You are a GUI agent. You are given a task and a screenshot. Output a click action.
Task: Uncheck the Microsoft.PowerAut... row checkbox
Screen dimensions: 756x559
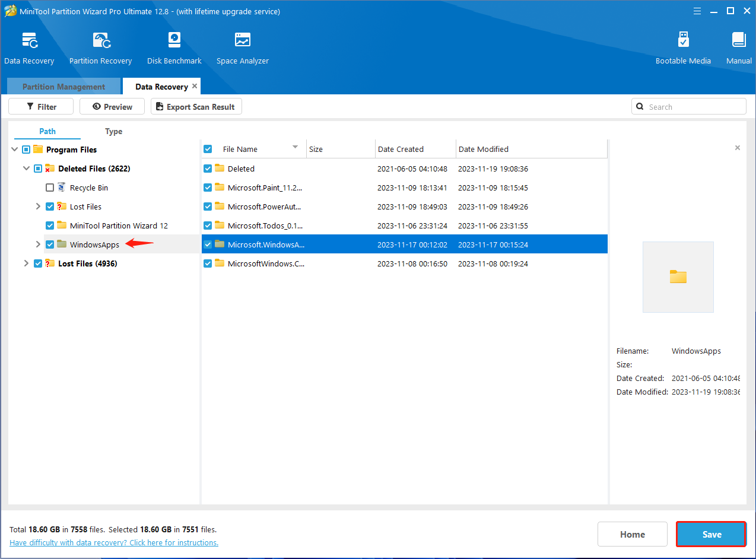(208, 207)
